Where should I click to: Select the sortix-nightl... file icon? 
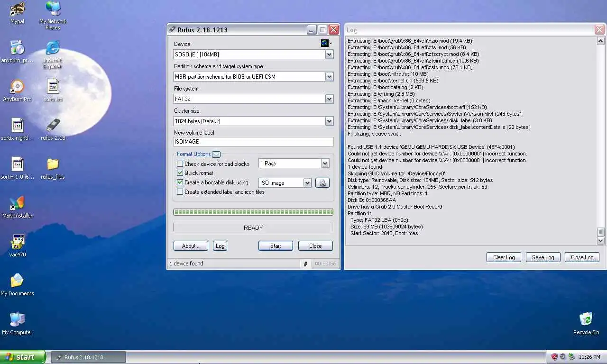click(17, 129)
